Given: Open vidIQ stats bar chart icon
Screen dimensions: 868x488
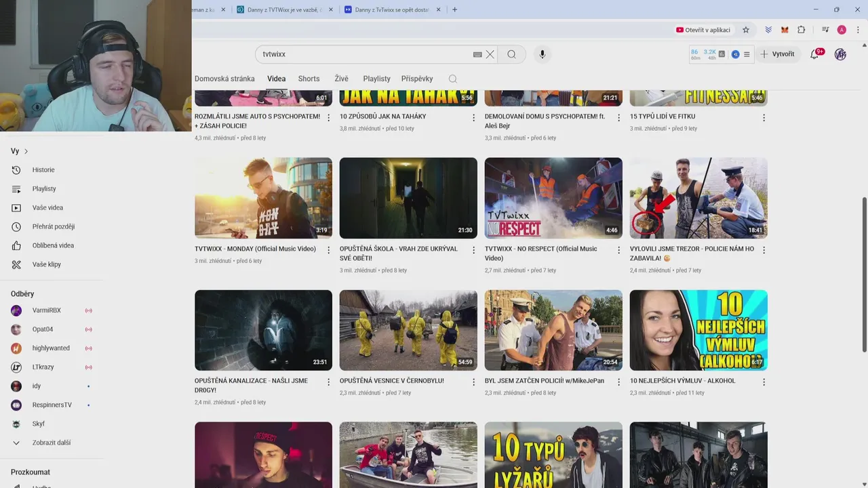Looking at the screenshot, I should [x=722, y=54].
